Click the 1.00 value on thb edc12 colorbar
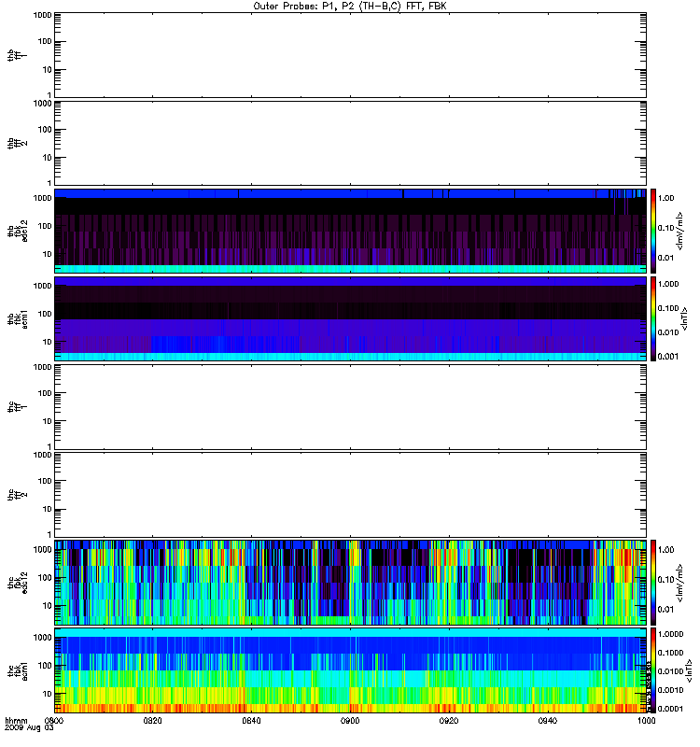700x747 pixels. pyautogui.click(x=665, y=198)
